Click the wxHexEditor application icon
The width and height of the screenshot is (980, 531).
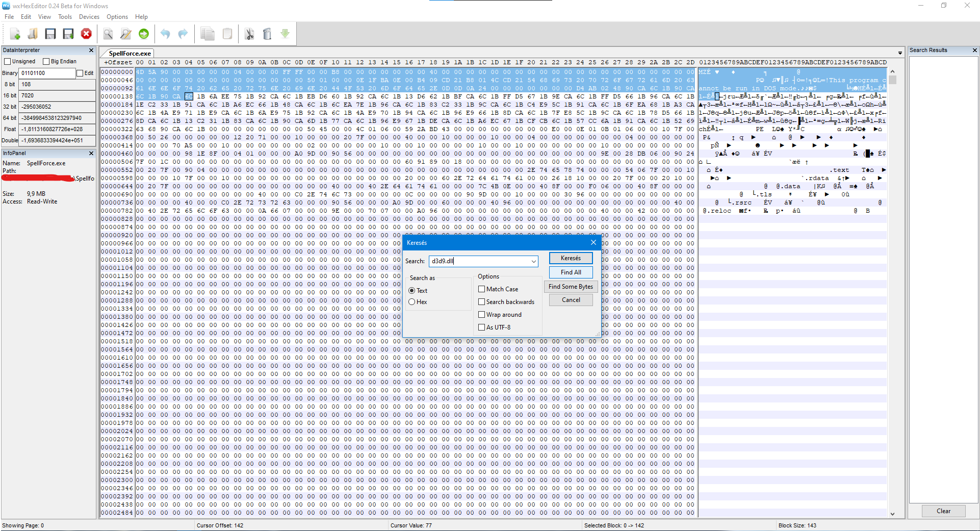pos(6,6)
